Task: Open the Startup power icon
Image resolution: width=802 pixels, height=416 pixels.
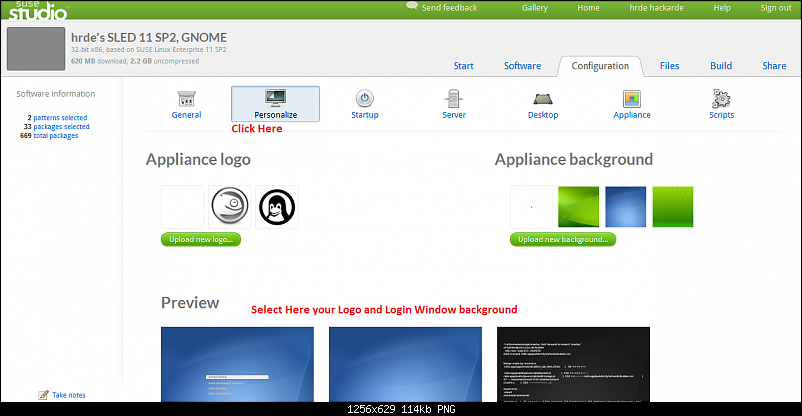Action: tap(365, 99)
